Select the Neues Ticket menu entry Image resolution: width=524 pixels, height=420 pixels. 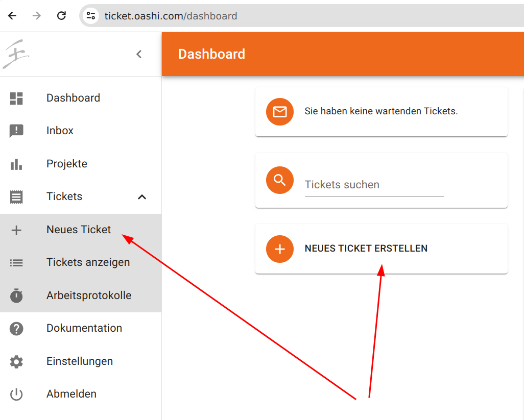pos(78,229)
